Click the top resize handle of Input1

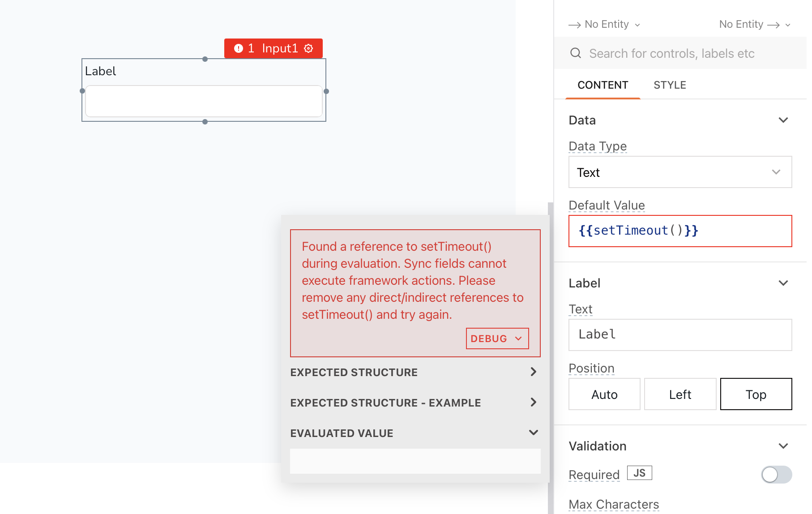click(205, 59)
